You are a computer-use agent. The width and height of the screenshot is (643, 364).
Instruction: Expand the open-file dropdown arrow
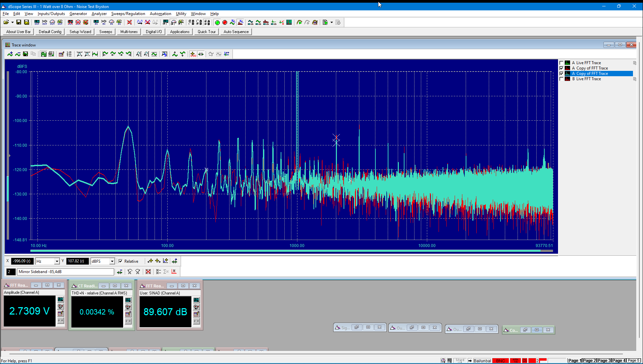click(x=12, y=22)
